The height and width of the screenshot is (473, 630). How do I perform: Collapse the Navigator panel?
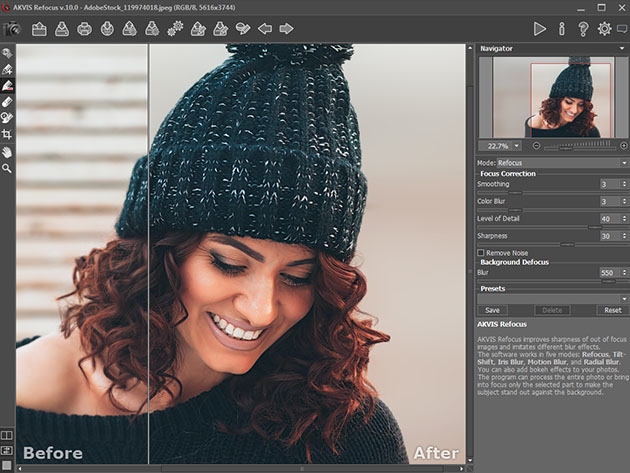pyautogui.click(x=624, y=48)
